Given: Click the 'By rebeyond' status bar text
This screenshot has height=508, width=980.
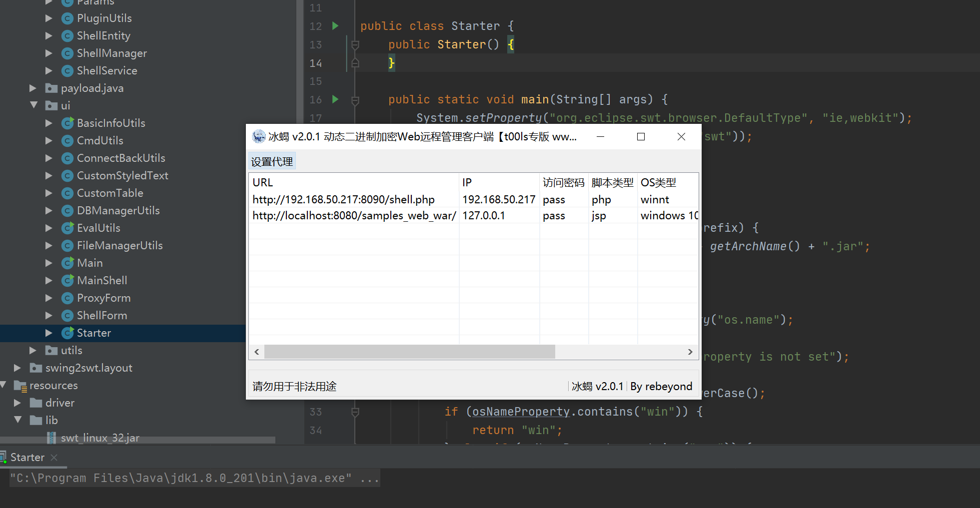Looking at the screenshot, I should pos(661,387).
